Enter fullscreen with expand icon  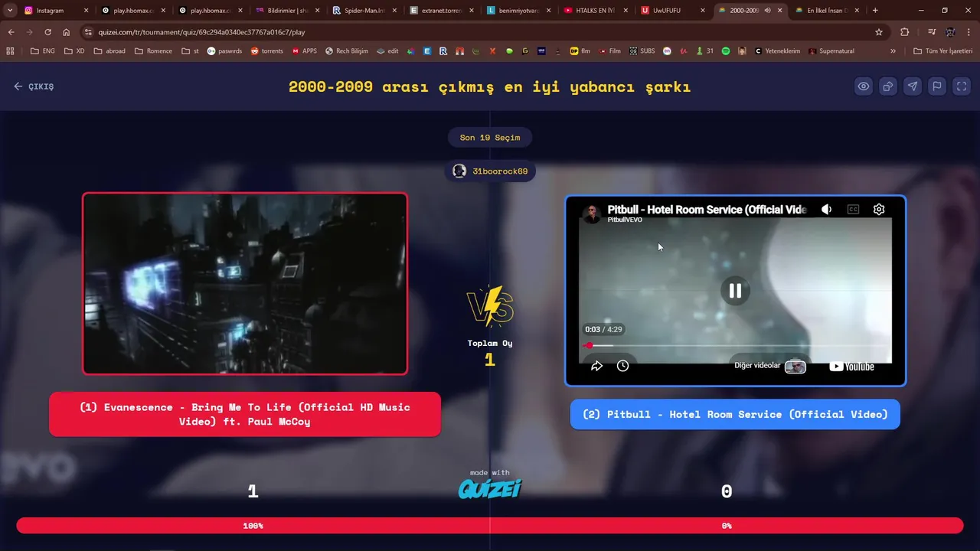tap(962, 86)
